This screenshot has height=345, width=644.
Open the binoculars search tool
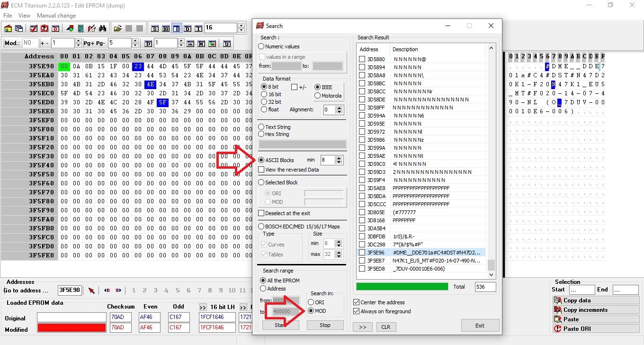pos(102,27)
